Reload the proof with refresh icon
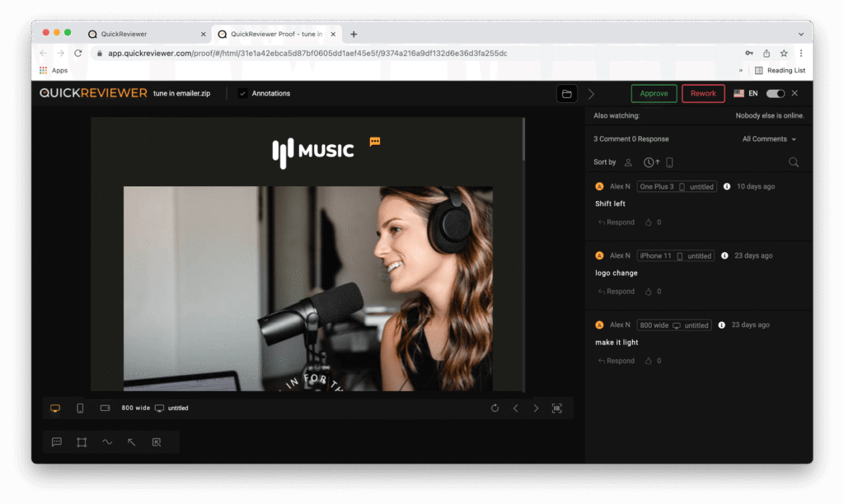844x504 pixels. 495,408
